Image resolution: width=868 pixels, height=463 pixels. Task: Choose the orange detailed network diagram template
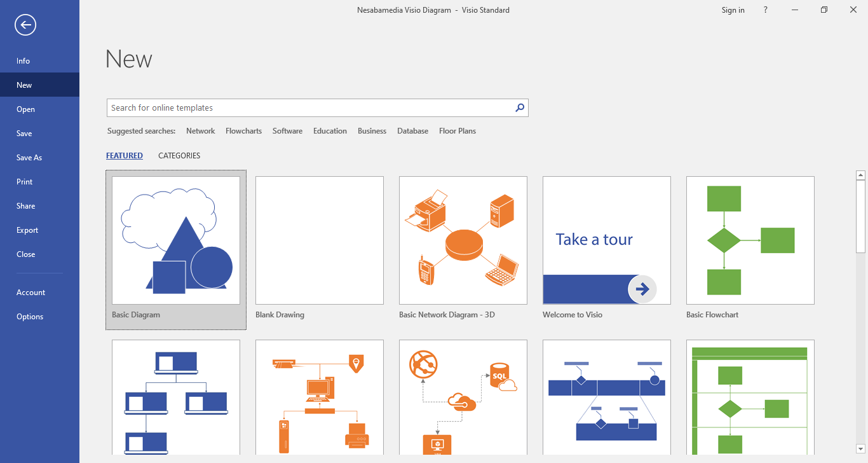pyautogui.click(x=320, y=397)
